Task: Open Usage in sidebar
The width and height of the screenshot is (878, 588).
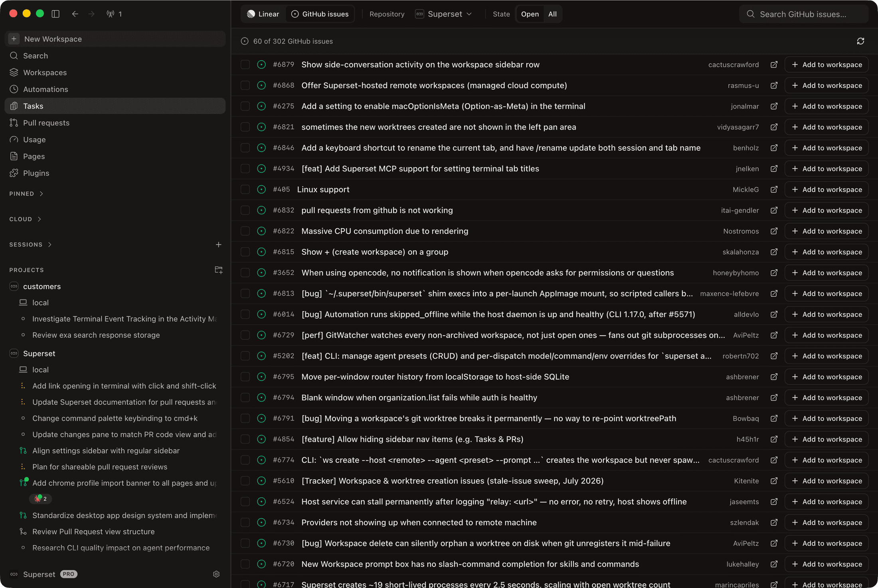Action: click(115, 140)
